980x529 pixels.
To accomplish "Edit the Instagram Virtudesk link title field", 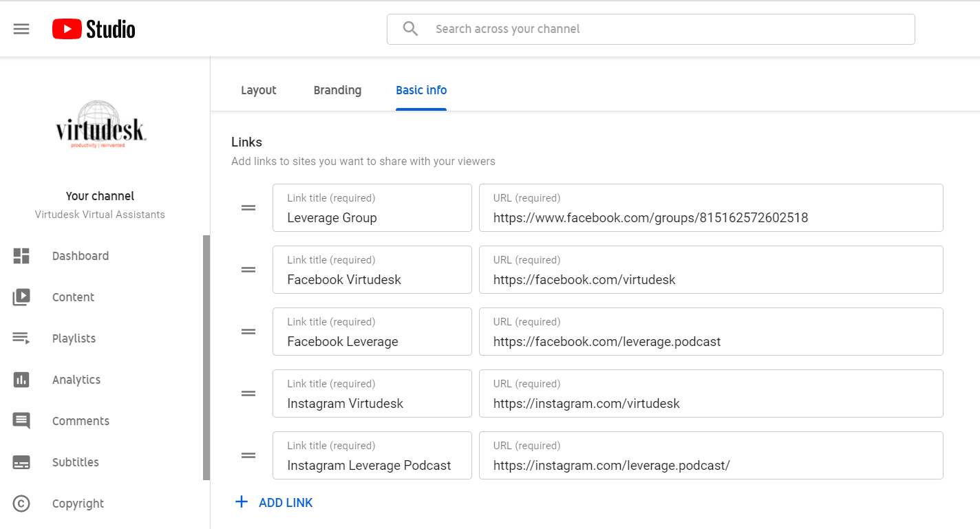I will 372,393.
